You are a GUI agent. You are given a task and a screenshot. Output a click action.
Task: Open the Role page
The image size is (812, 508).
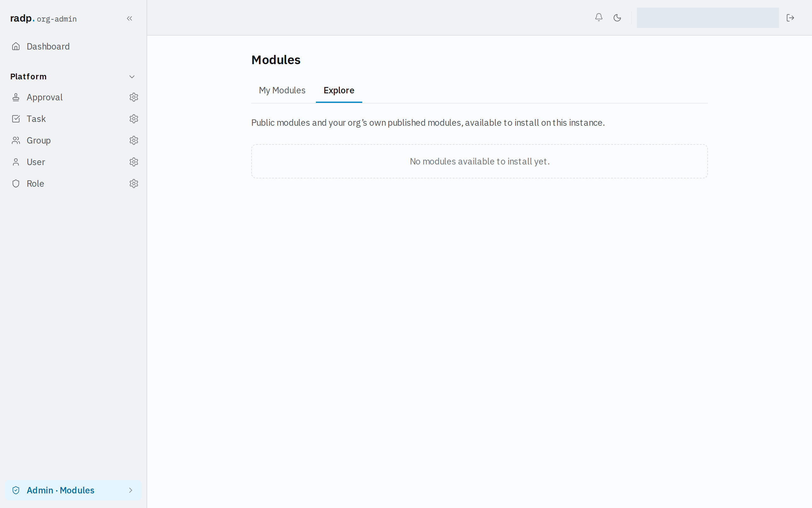(35, 184)
